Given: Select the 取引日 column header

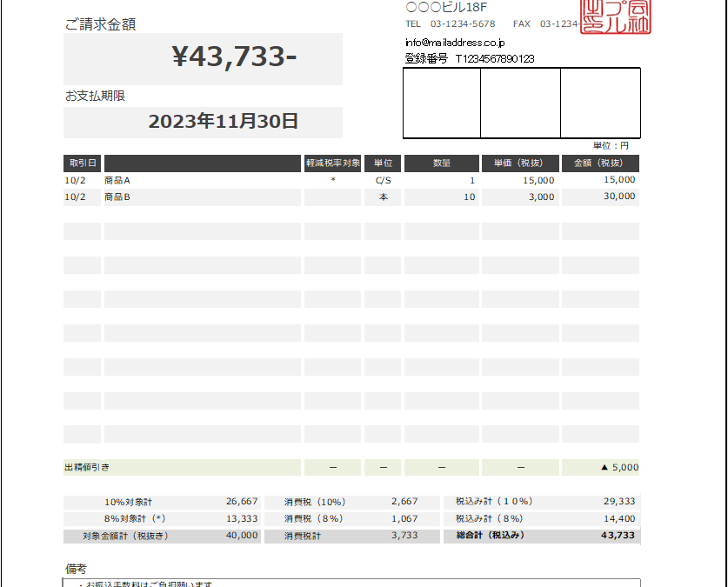Looking at the screenshot, I should coord(82,163).
